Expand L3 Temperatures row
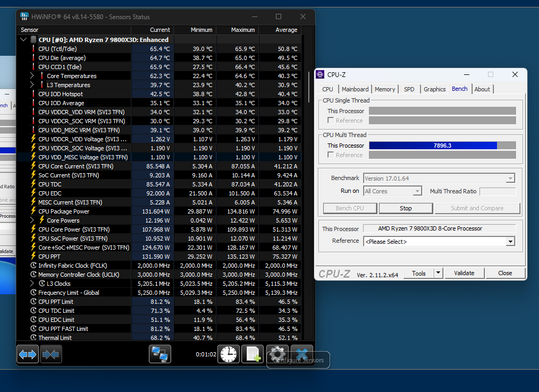 click(x=32, y=84)
